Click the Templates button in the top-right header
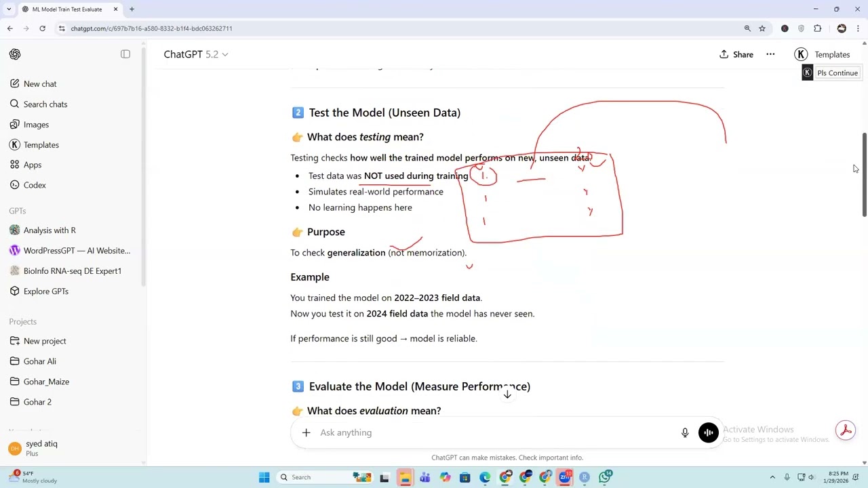This screenshot has width=868, height=488. (822, 54)
